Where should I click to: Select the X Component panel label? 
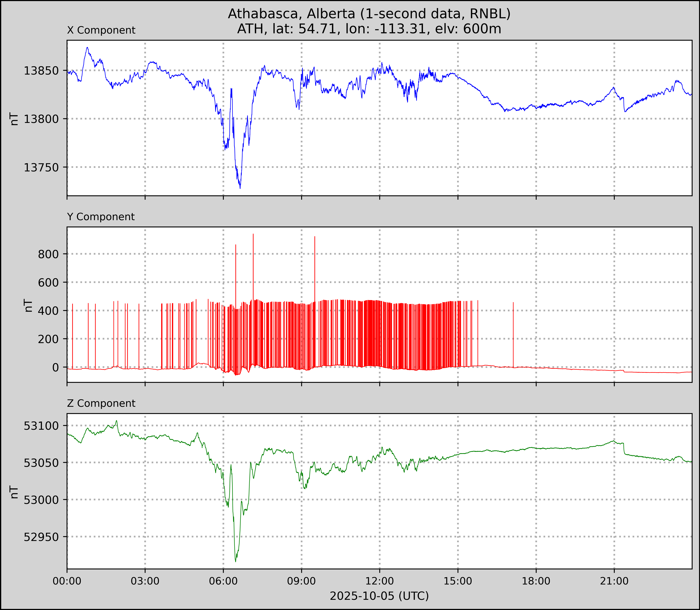[101, 30]
